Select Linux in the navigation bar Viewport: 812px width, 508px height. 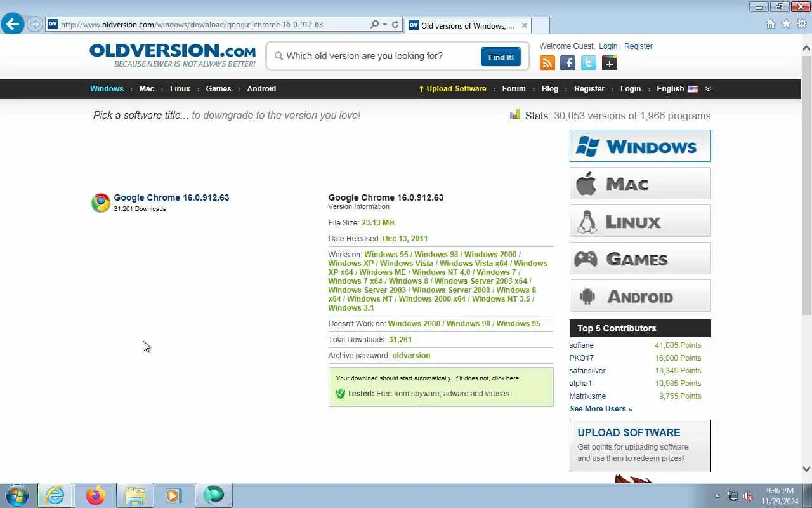point(180,89)
